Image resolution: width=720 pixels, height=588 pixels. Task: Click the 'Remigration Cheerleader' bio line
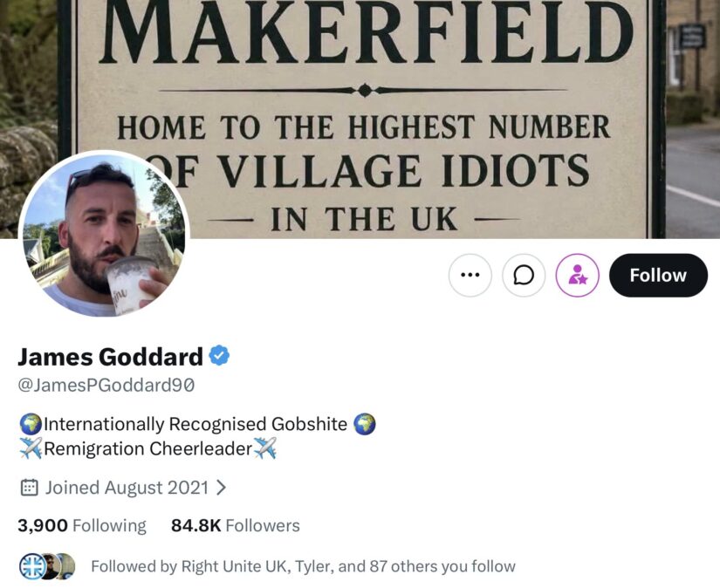[x=147, y=448]
